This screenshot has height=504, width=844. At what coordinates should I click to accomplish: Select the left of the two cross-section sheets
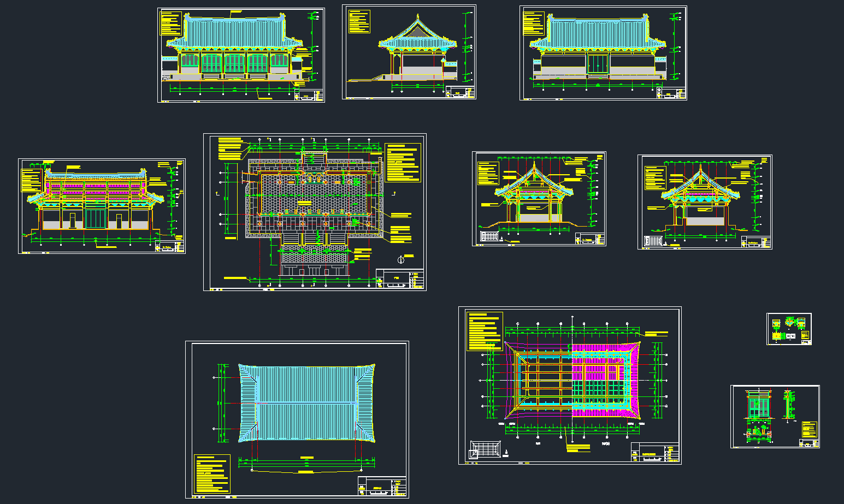point(539,199)
